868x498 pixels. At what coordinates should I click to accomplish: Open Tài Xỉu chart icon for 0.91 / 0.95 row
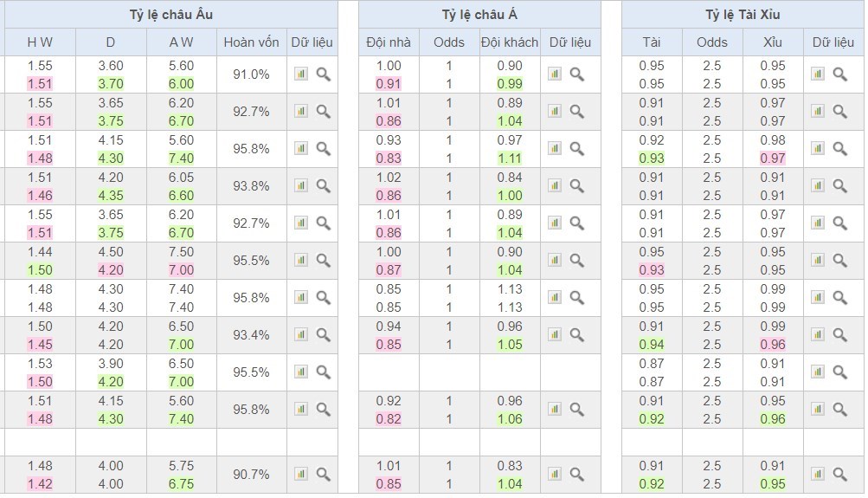point(818,409)
